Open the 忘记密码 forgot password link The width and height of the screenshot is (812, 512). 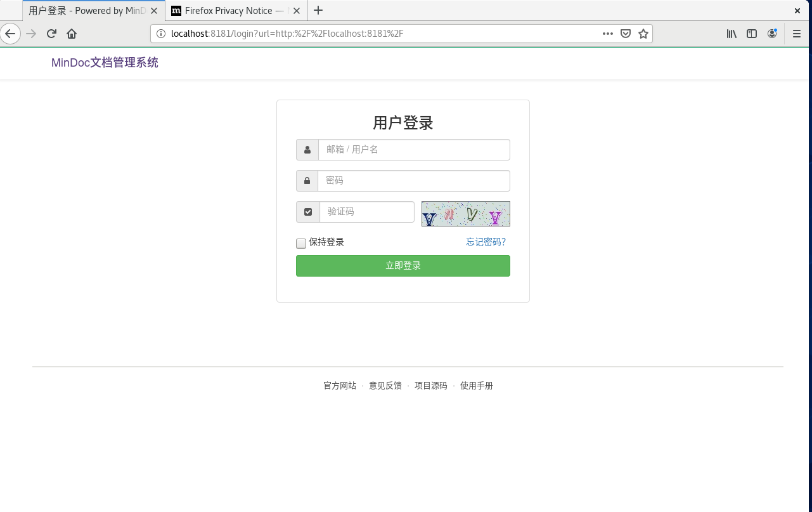pyautogui.click(x=486, y=242)
